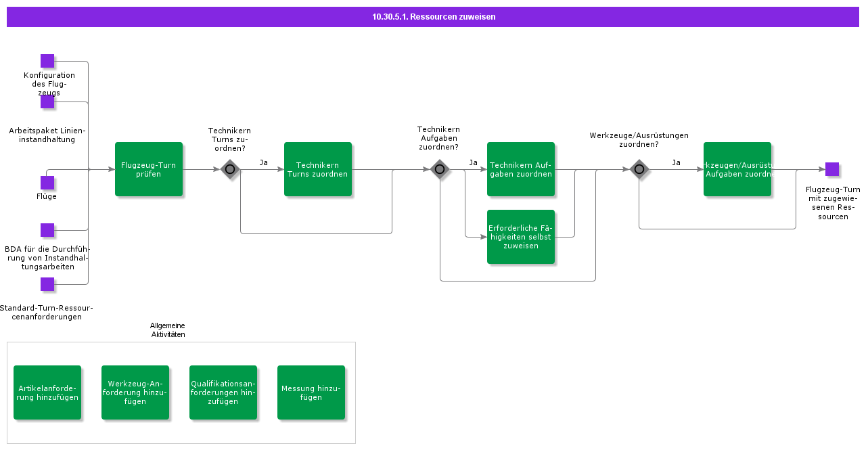
Task: Click the Ja label after the Technikern Aufgaben gateway
Action: tap(473, 162)
